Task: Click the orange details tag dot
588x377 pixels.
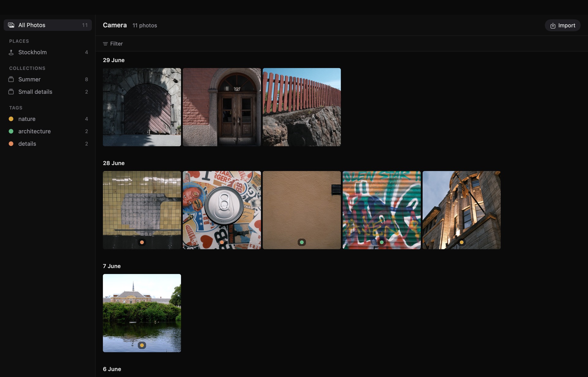Action: 11,144
